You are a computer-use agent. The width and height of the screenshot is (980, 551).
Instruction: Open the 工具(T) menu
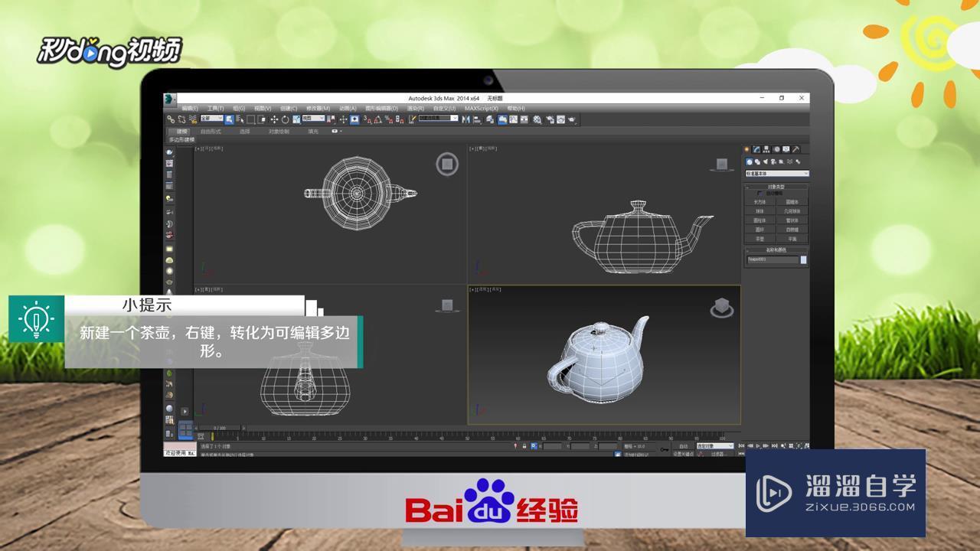[x=216, y=109]
